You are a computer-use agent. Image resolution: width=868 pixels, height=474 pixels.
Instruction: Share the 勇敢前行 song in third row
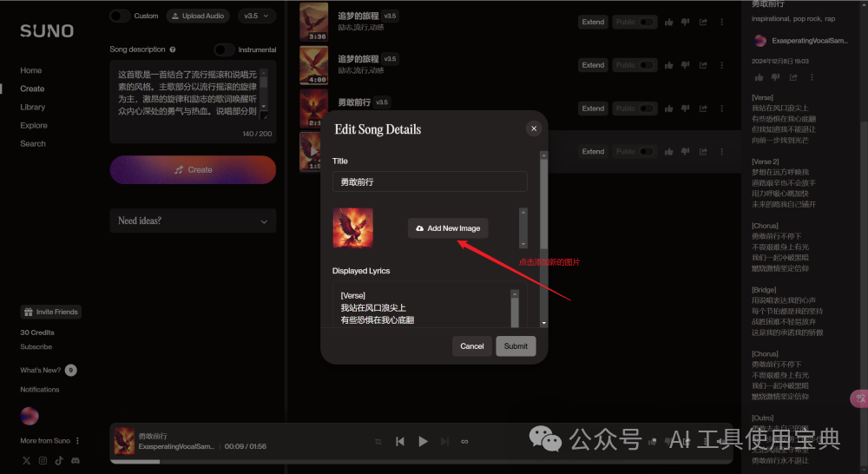pyautogui.click(x=703, y=109)
